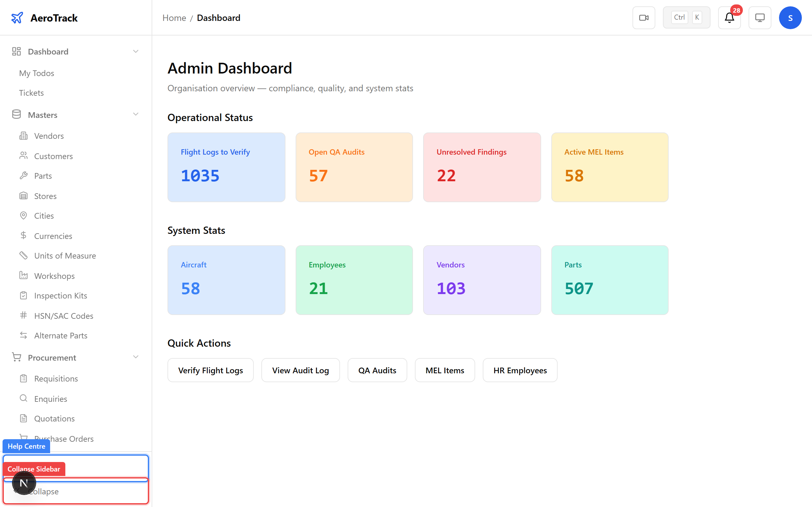
Task: Click the AeroTrack plane logo
Action: click(17, 17)
